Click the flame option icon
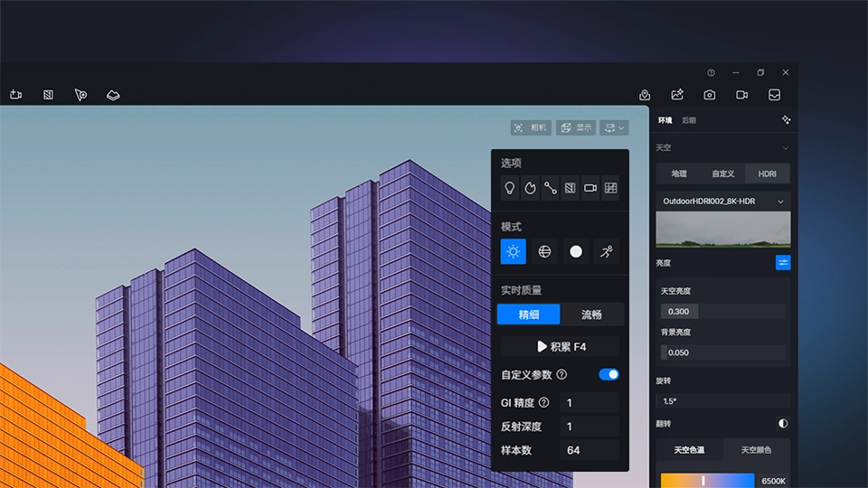 [x=530, y=188]
